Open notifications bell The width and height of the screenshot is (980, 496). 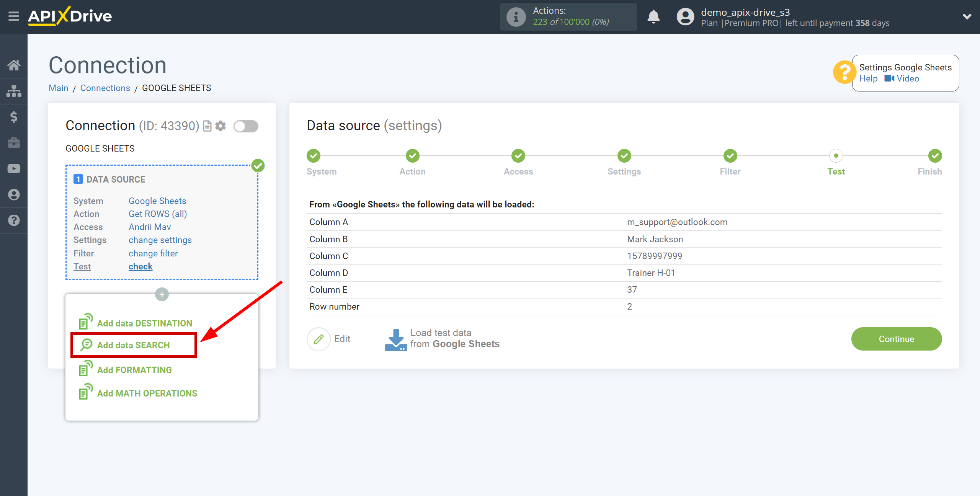click(x=653, y=17)
